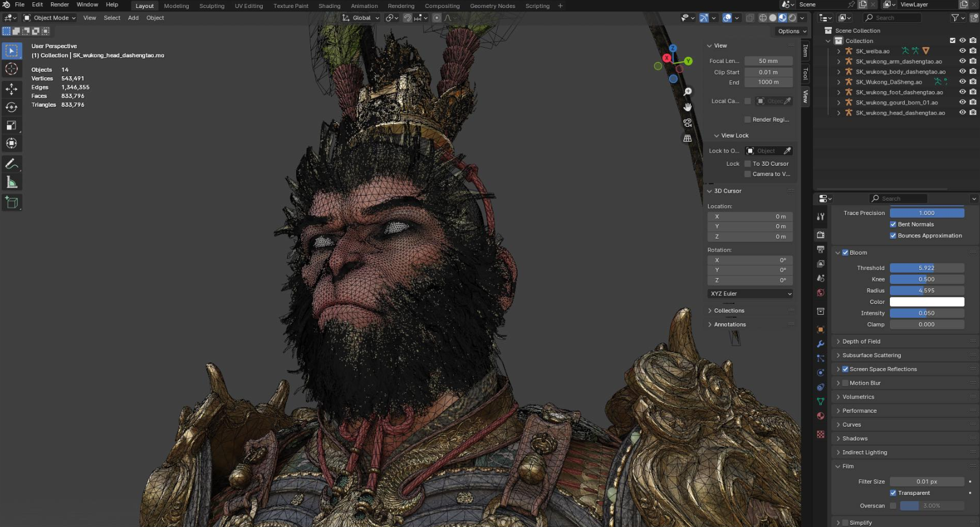Collapse the View Lock section
The image size is (980, 527).
[x=716, y=135]
